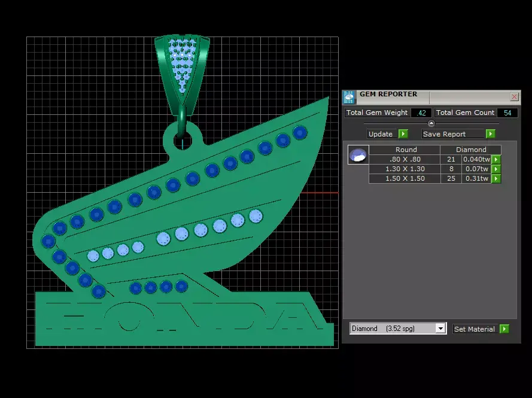The width and height of the screenshot is (532, 398).
Task: Click the Total Gem Weight value .42
Action: click(421, 113)
